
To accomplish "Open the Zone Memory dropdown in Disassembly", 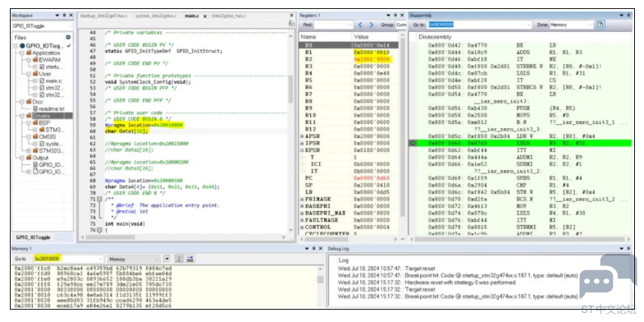I will tap(572, 25).
